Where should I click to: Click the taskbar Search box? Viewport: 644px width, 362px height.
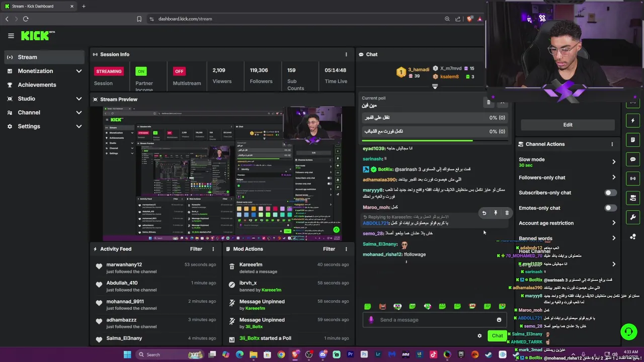coord(170,354)
